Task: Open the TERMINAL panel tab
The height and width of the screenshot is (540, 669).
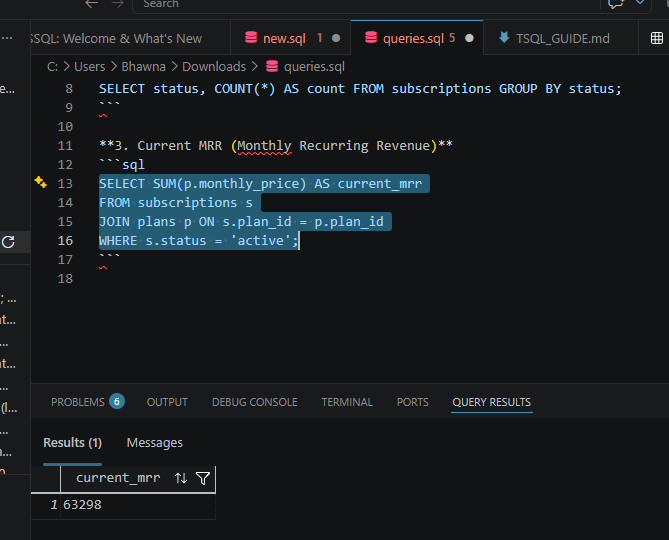Action: pyautogui.click(x=347, y=402)
